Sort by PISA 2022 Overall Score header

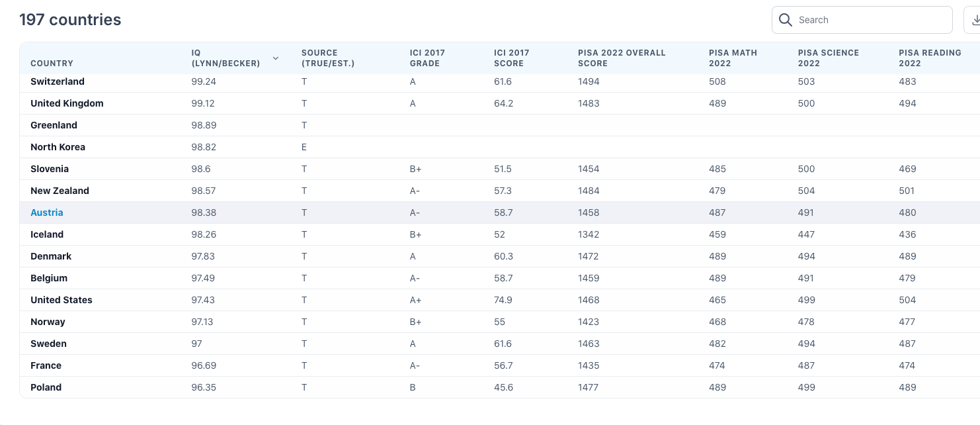tap(622, 58)
